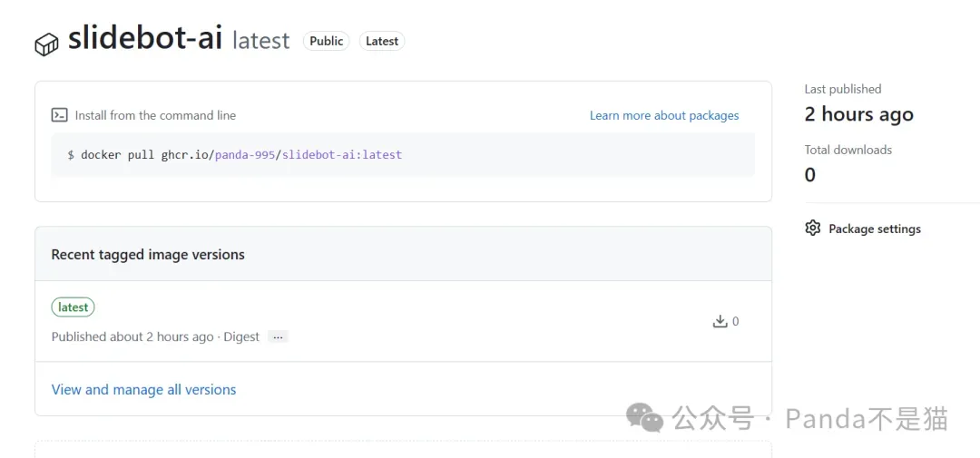Open the Learn more about packages link
Screen dimensions: 980x458
[663, 115]
